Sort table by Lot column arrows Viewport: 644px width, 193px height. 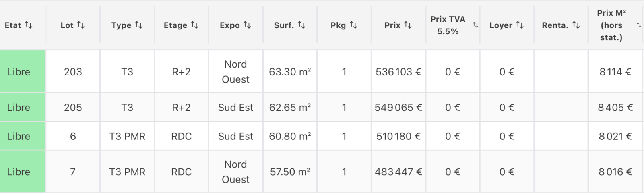(x=81, y=25)
